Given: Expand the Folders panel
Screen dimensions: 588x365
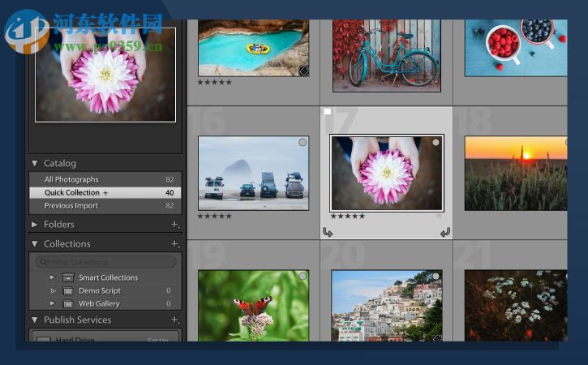Looking at the screenshot, I should tap(35, 225).
